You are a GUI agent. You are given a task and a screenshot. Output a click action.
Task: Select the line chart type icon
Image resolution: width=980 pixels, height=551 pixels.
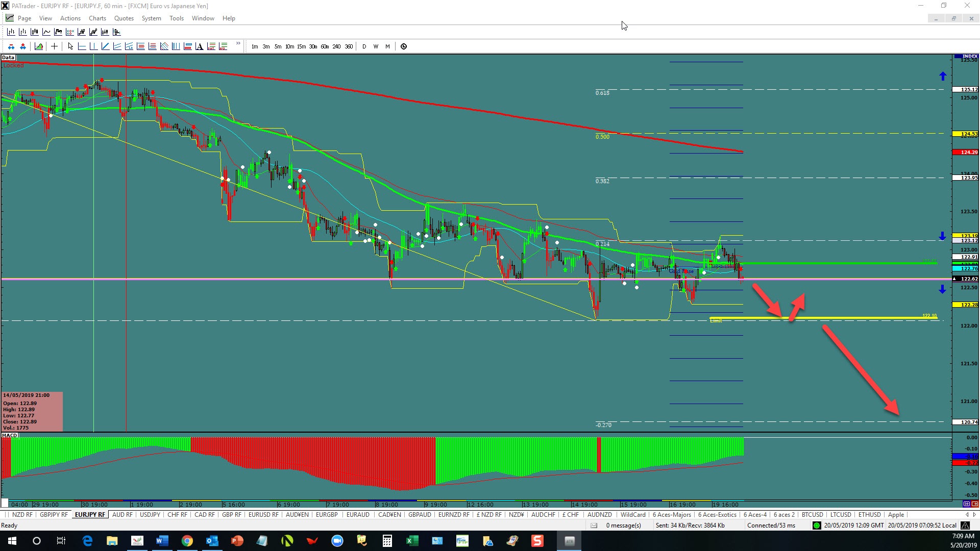[x=46, y=32]
